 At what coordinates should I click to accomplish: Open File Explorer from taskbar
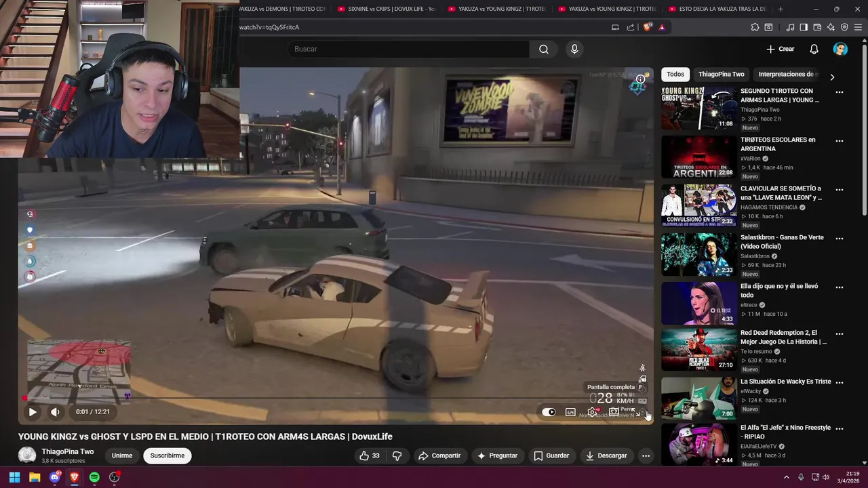pyautogui.click(x=35, y=477)
